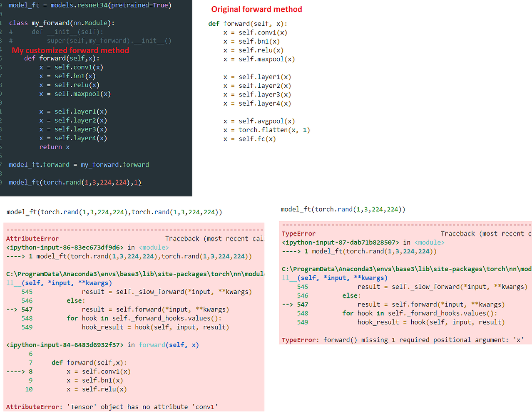Click the 'model_ft.forward = my_forward.forward' line

[x=79, y=165]
